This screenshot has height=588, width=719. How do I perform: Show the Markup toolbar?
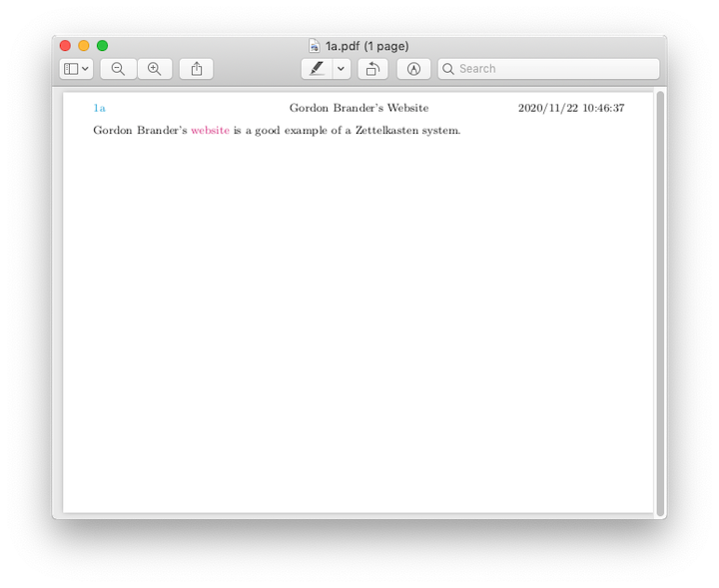[x=413, y=69]
